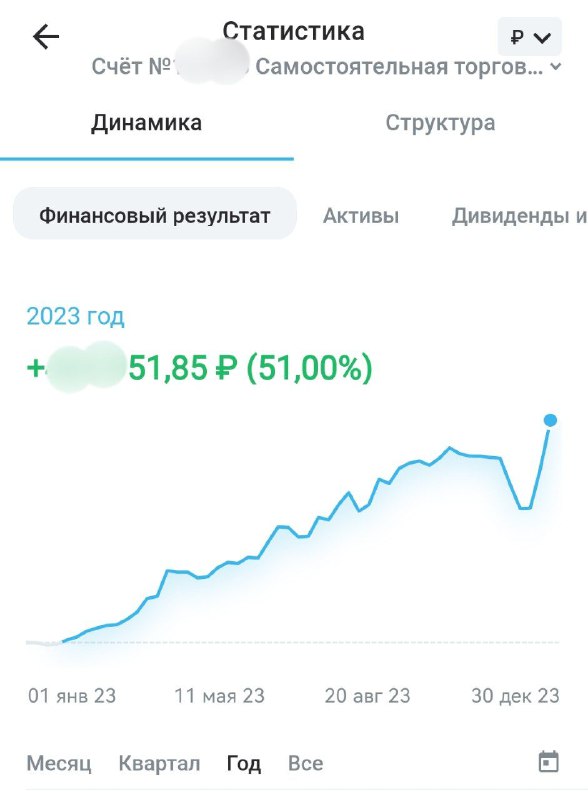588x800 pixels.
Task: Open the ruble currency dropdown
Action: (x=529, y=37)
